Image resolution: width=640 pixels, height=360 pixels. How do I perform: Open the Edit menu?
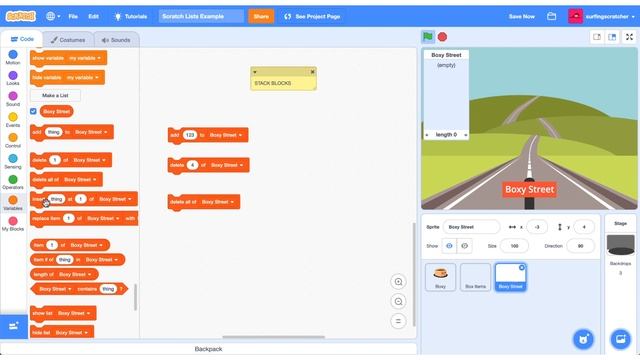93,16
